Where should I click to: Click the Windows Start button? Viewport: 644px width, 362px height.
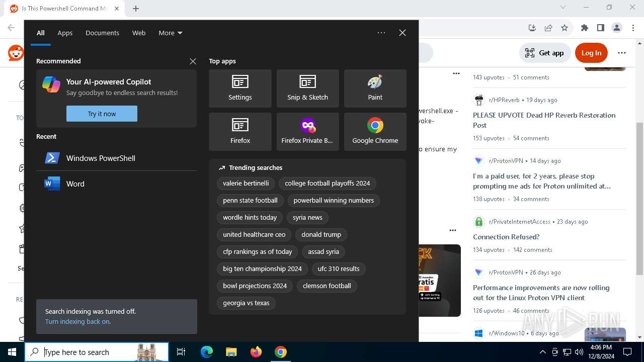tap(12, 352)
